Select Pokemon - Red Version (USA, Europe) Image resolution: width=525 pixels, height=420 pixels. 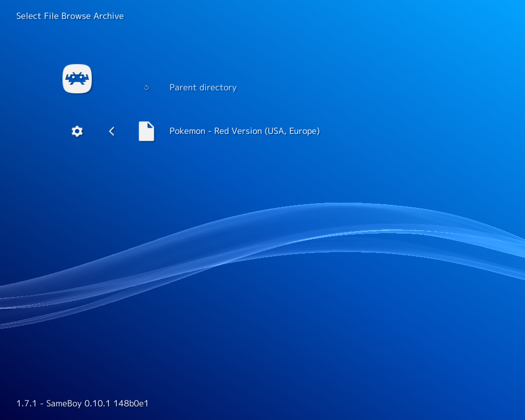245,131
